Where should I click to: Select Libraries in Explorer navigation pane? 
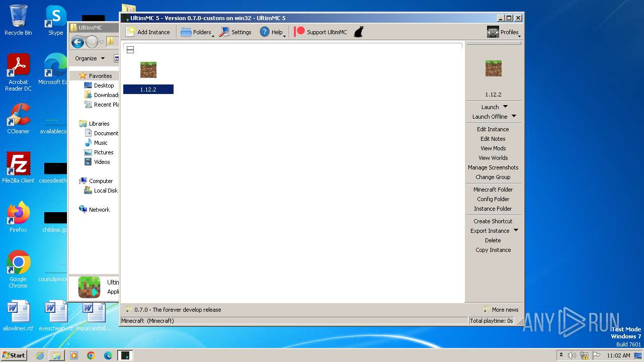(94, 124)
